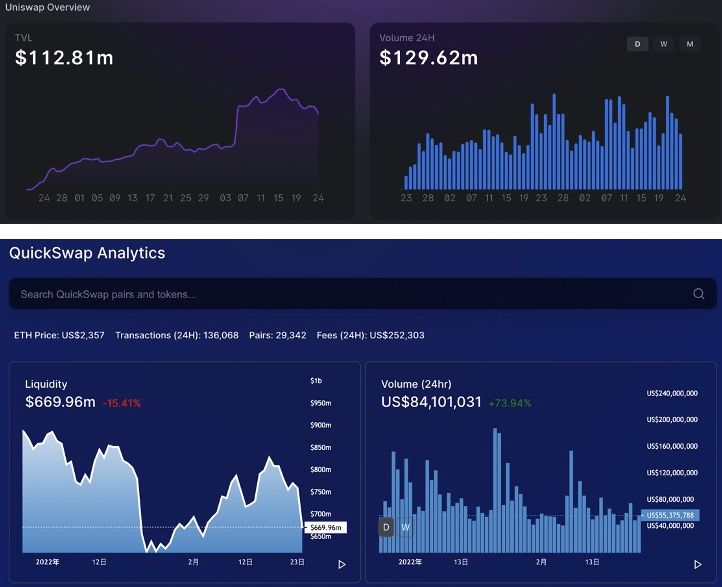Click play arrow under the Liquidity chart
The image size is (722, 587).
tap(342, 564)
